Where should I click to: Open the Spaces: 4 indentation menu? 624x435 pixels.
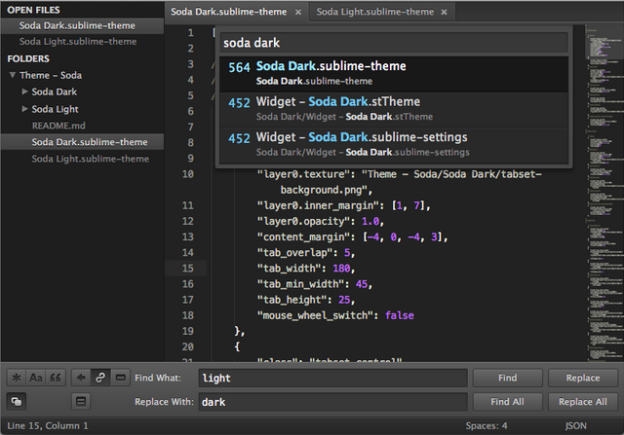[x=486, y=425]
